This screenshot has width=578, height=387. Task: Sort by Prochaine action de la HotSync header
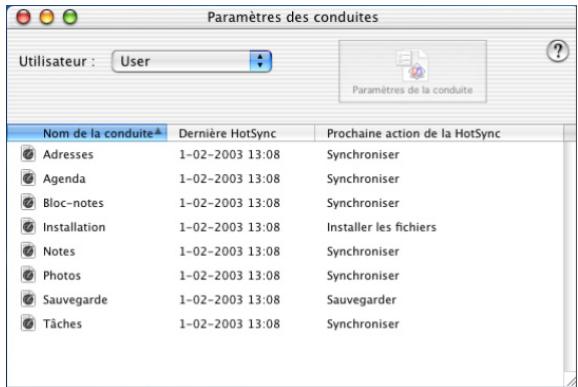pyautogui.click(x=439, y=133)
